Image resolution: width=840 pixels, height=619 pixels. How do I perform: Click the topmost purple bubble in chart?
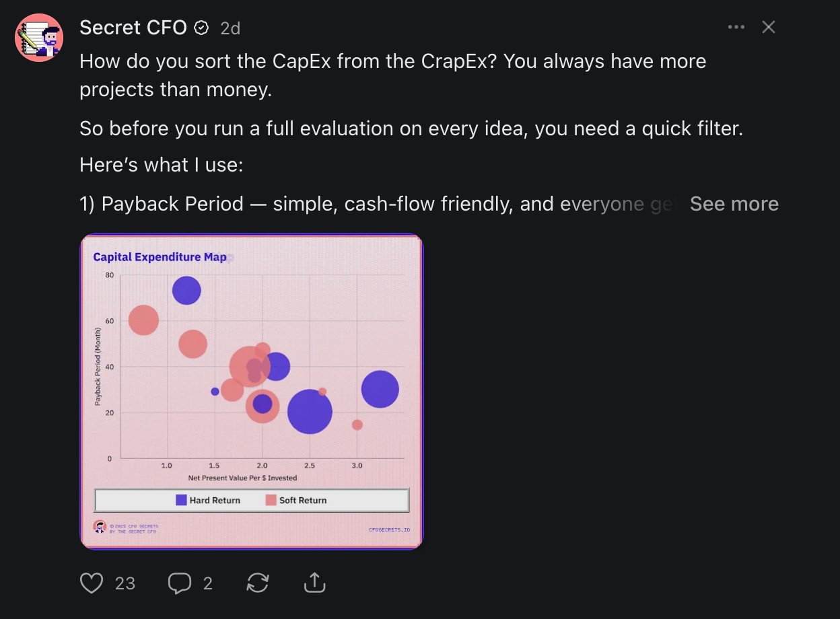(x=186, y=291)
